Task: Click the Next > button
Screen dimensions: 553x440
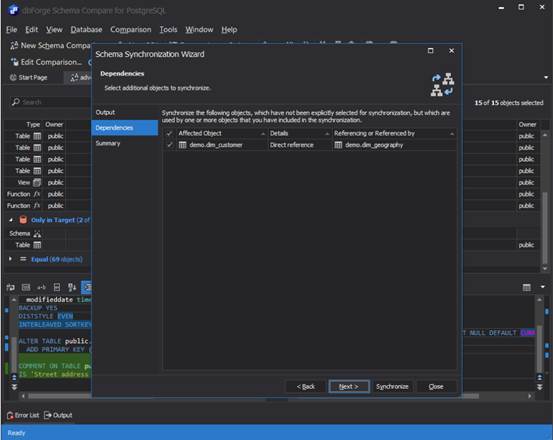Action: click(349, 386)
